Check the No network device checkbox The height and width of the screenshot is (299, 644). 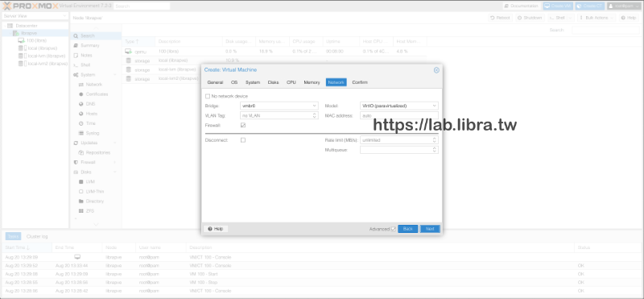[x=208, y=96]
